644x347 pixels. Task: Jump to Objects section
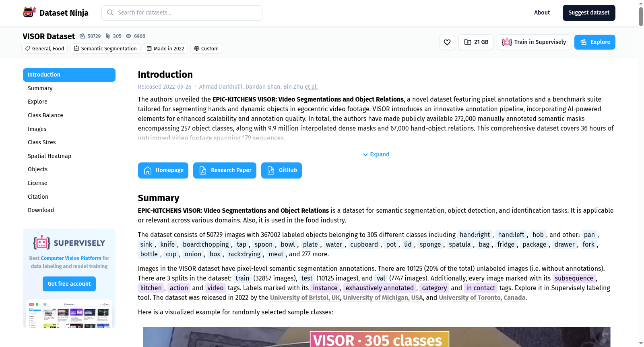(38, 169)
